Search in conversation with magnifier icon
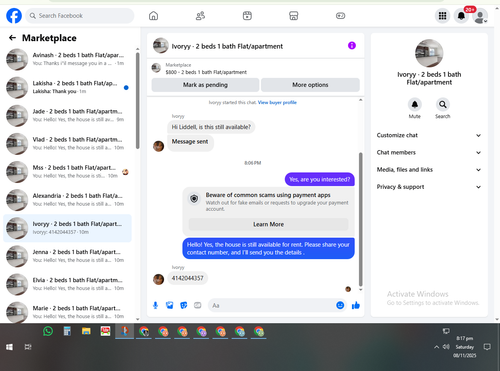 (443, 104)
